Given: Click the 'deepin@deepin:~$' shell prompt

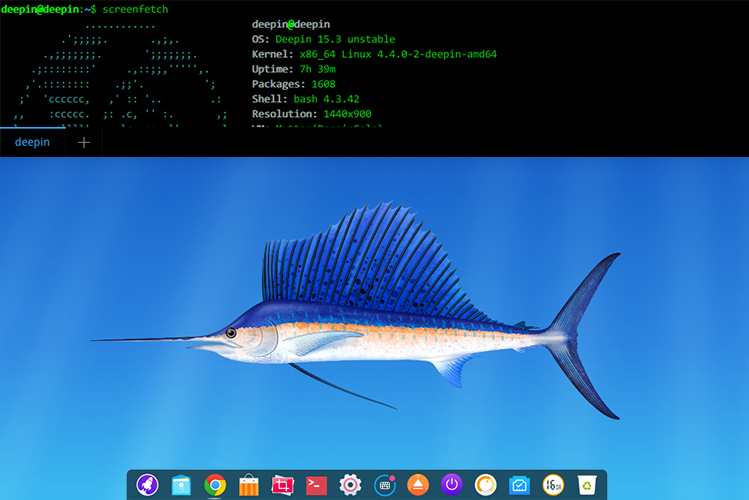Looking at the screenshot, I should 49,9.
